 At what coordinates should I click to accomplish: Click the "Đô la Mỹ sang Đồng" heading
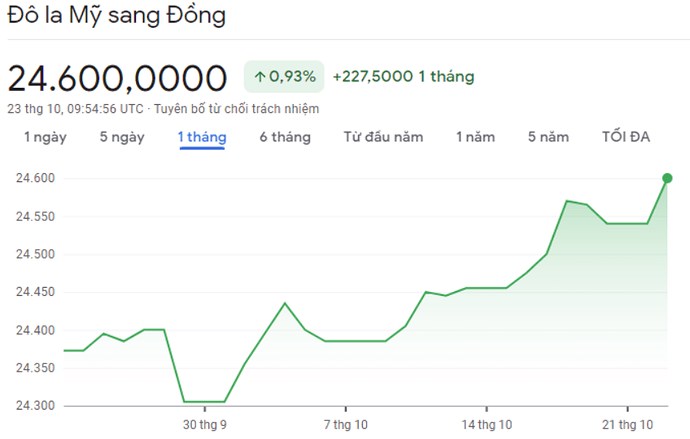[x=117, y=16]
